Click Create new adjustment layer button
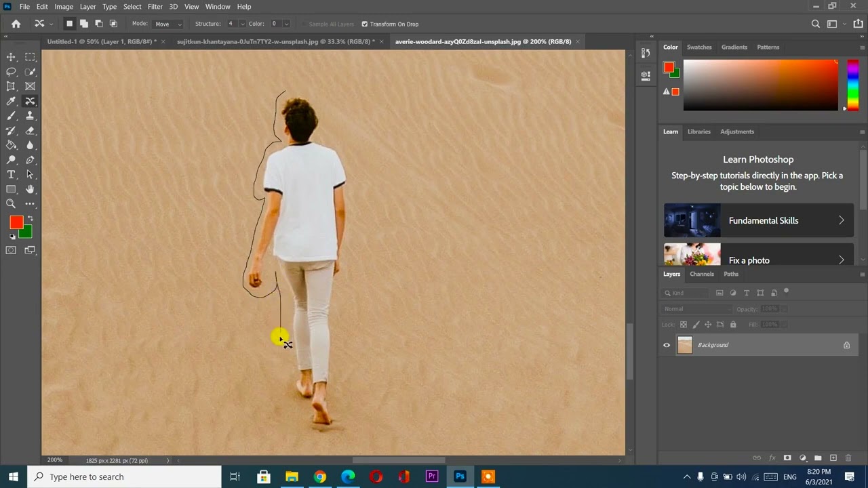868x488 pixels. tap(803, 458)
